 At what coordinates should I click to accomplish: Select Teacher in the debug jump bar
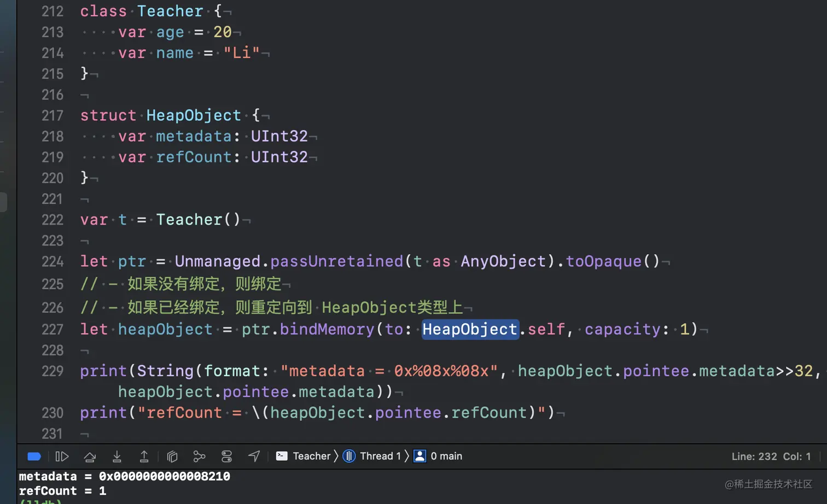tap(312, 456)
